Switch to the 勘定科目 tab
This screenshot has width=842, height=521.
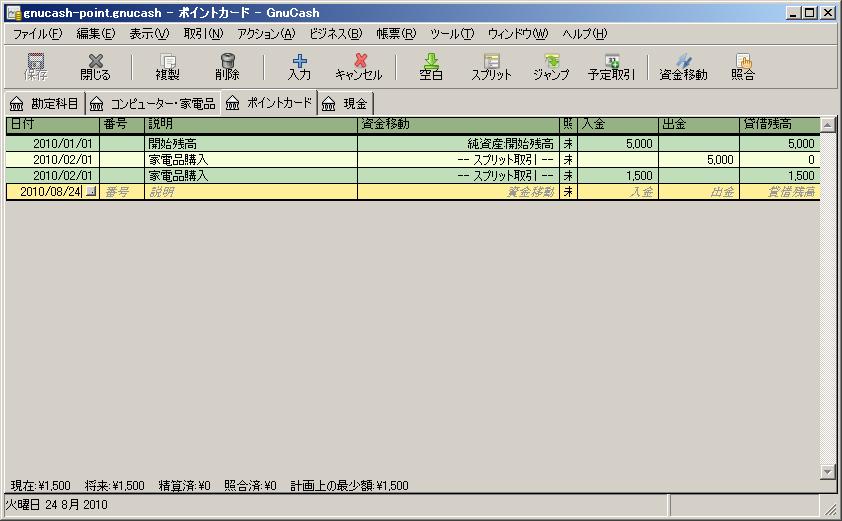click(x=45, y=104)
